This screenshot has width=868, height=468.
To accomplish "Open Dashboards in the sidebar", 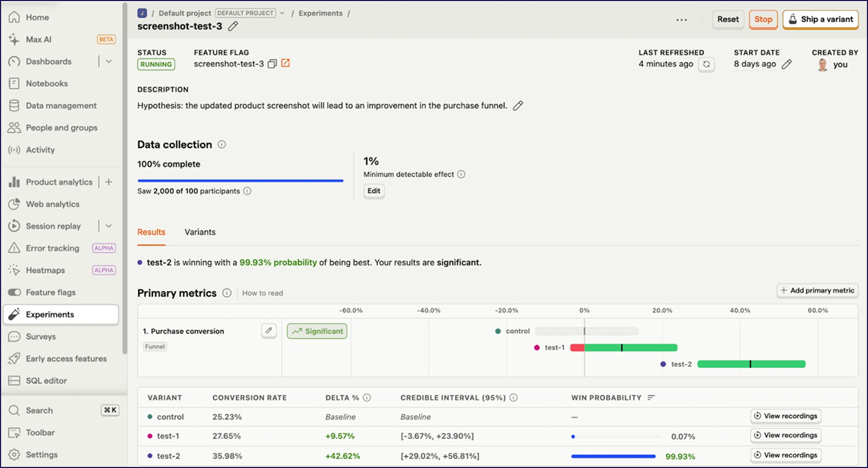I will point(48,61).
